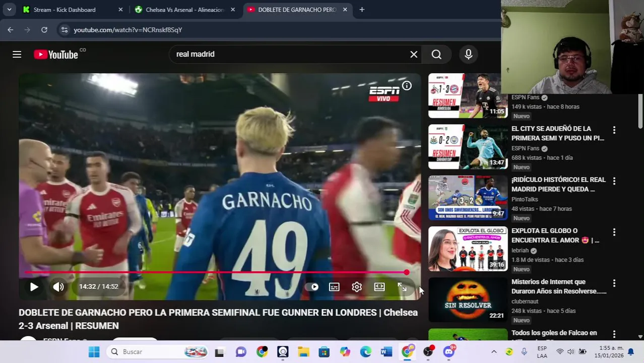Open EXPLOTA EL GLOBO video title

coord(555,235)
